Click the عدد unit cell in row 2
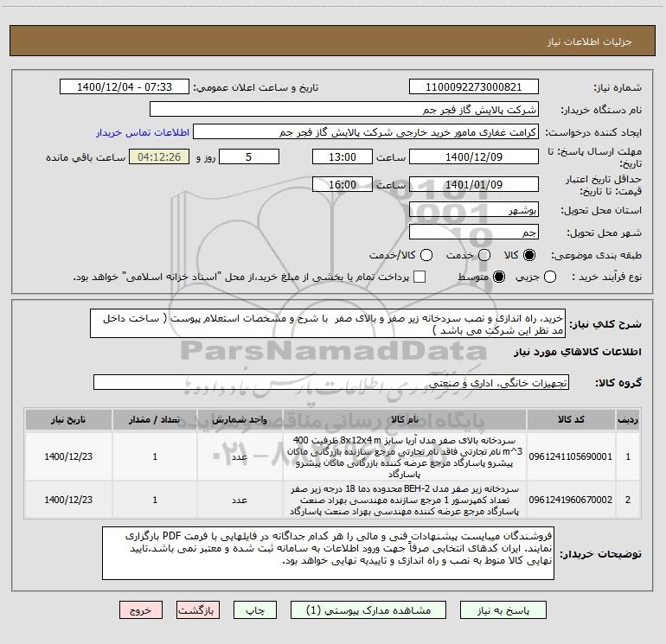Screen dimensions: 666x644 pyautogui.click(x=240, y=500)
